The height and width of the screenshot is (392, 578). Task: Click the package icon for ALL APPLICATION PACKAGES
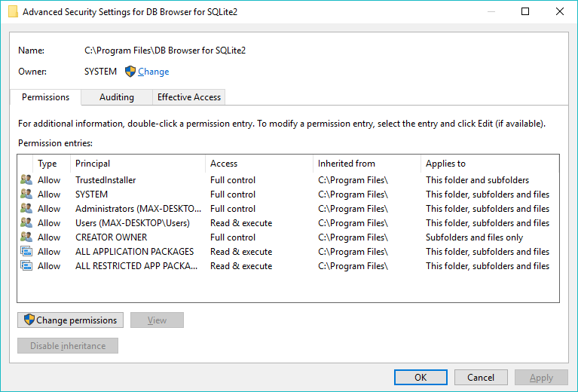point(26,252)
